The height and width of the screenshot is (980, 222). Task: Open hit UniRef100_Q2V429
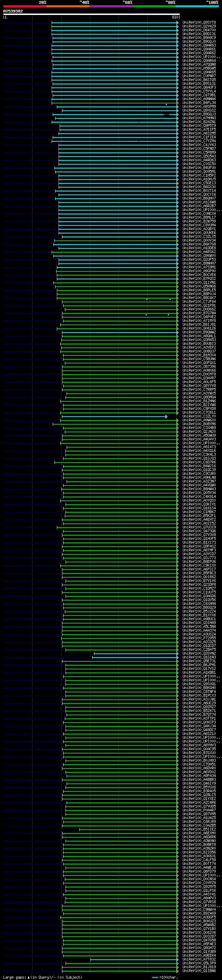pos(199,26)
